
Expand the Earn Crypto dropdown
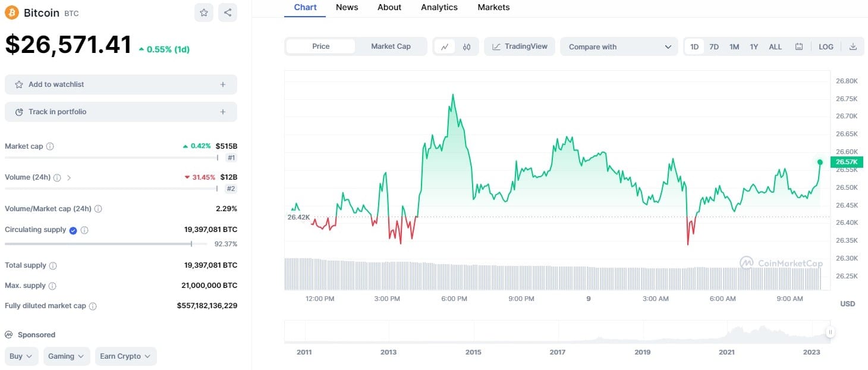pos(125,356)
